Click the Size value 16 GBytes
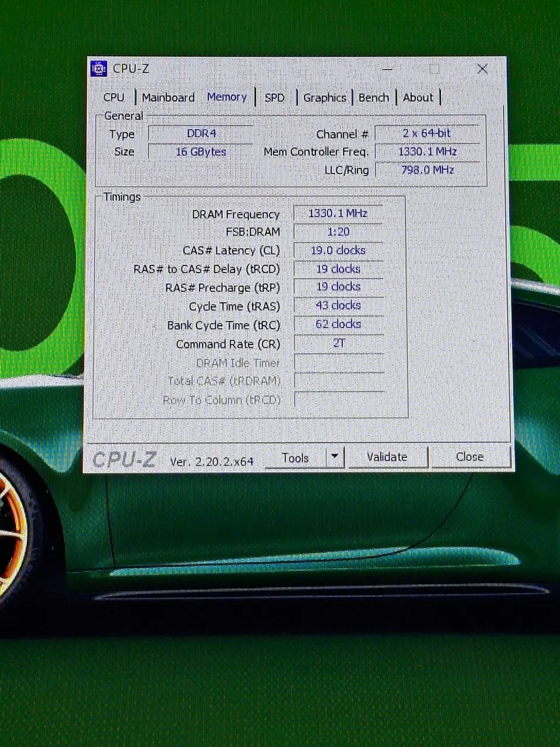This screenshot has width=560, height=747. 201,152
